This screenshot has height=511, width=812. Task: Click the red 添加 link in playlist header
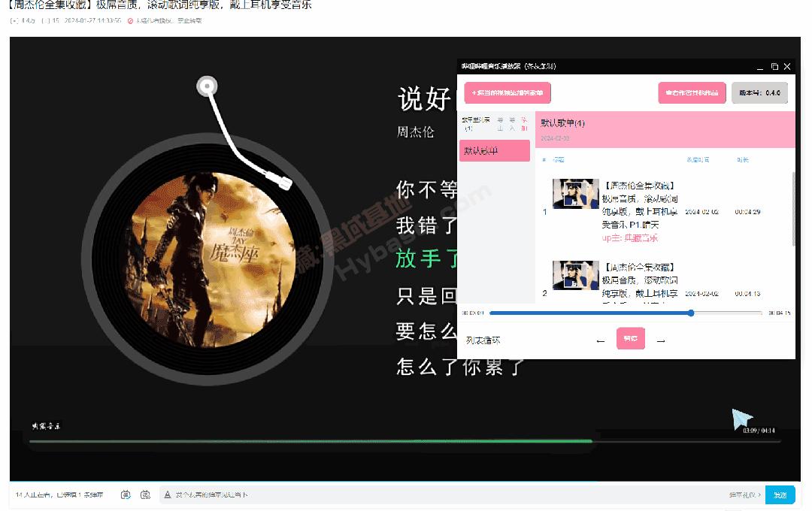point(524,124)
